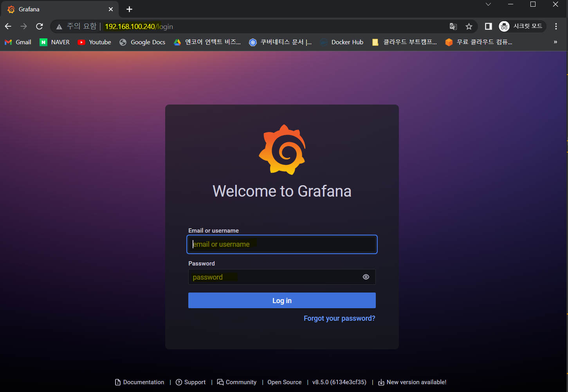The height and width of the screenshot is (392, 568).
Task: Open the Gmail bookmark
Action: (18, 42)
